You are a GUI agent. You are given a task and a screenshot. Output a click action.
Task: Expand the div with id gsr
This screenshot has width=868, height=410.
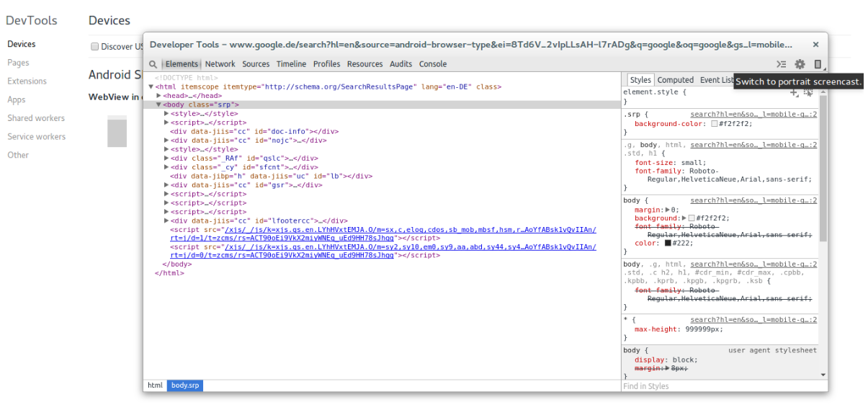tap(167, 185)
